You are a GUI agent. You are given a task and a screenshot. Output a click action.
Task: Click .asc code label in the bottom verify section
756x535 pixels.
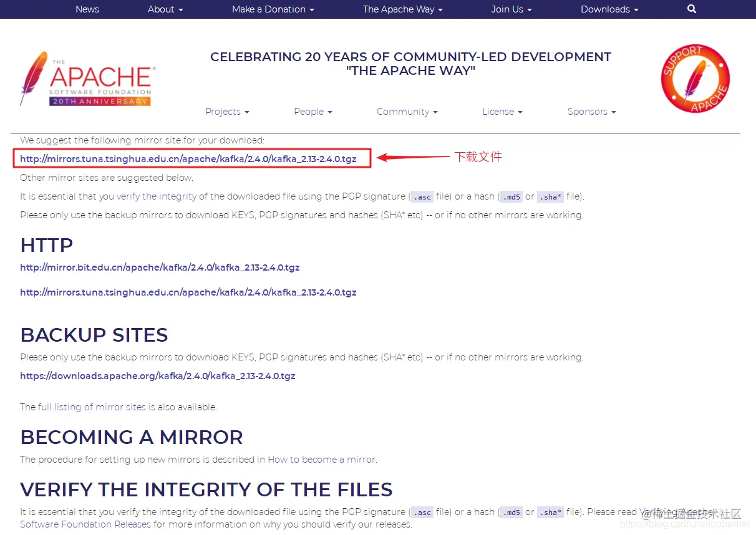pos(422,513)
